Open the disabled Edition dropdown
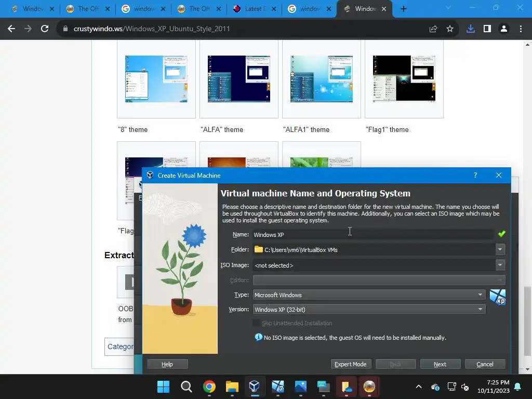This screenshot has width=532, height=399. [x=379, y=280]
